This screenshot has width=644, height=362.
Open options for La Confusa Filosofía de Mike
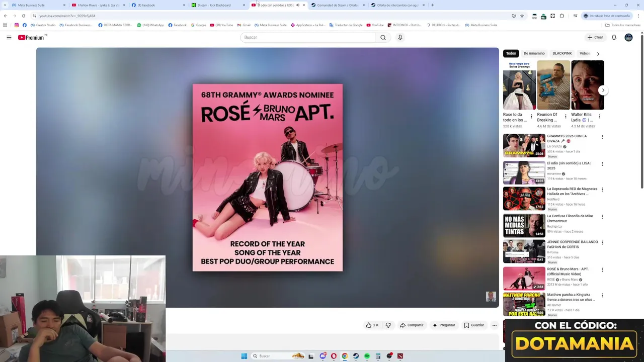pos(602,217)
